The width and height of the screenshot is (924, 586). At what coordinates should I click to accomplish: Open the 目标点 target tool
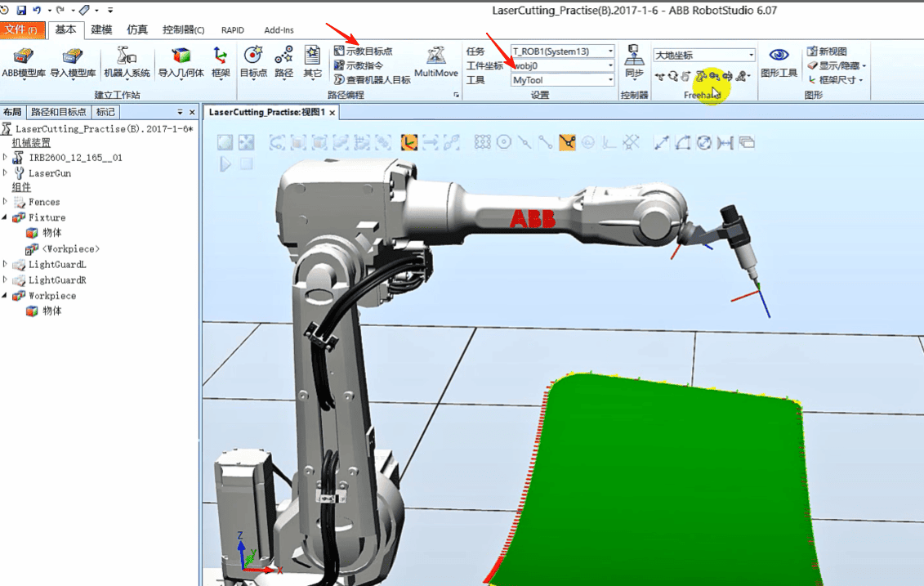tap(253, 62)
